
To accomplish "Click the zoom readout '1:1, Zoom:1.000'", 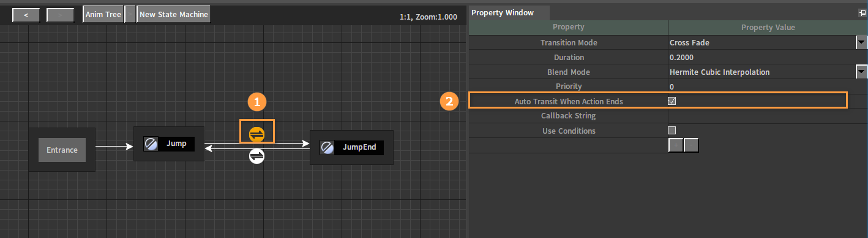I will (428, 17).
